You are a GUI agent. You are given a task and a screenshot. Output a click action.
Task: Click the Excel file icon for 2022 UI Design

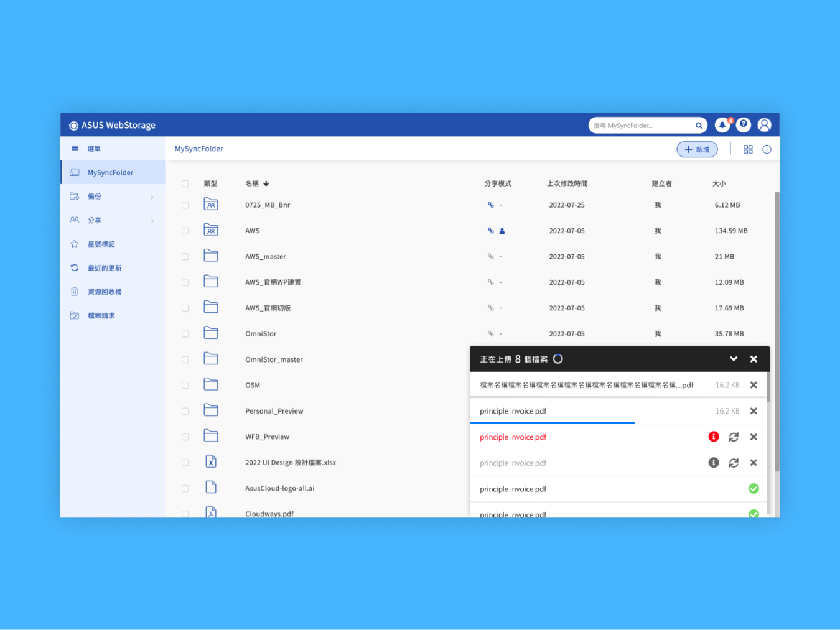pyautogui.click(x=211, y=461)
